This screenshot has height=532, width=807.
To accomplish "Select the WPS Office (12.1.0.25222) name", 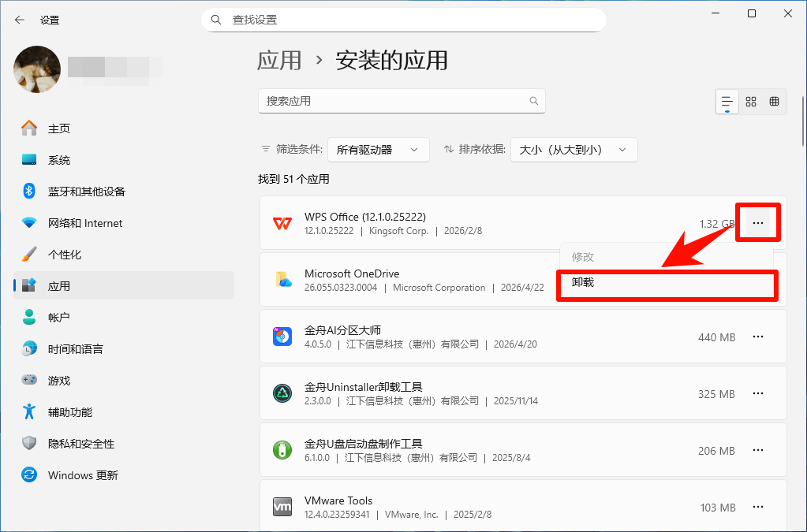I will pos(365,217).
